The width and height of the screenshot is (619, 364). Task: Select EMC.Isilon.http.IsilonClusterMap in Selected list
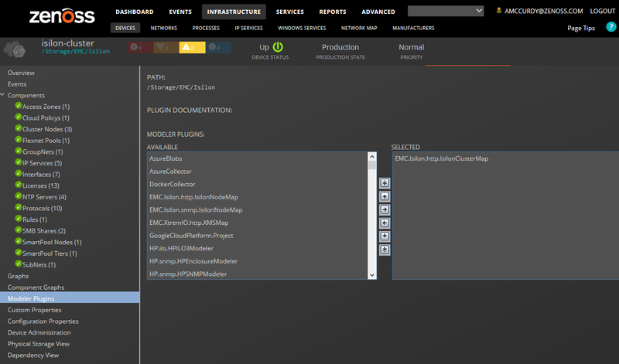[506, 158]
